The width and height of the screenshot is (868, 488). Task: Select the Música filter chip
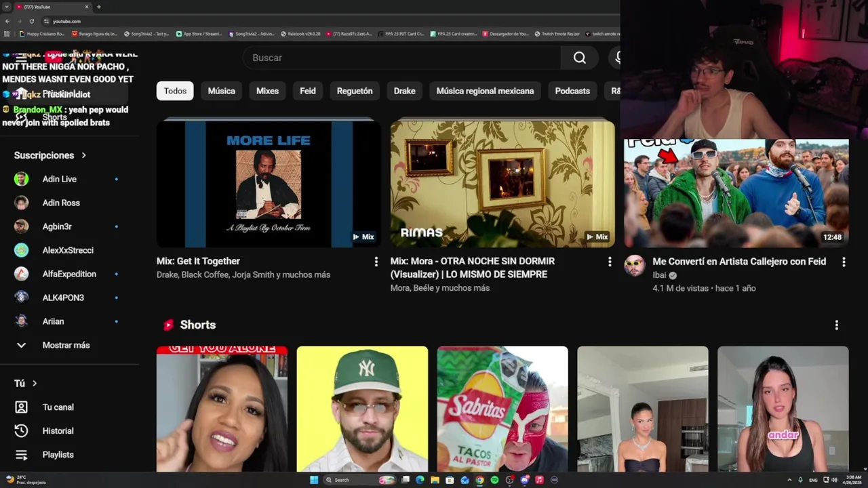tap(222, 91)
